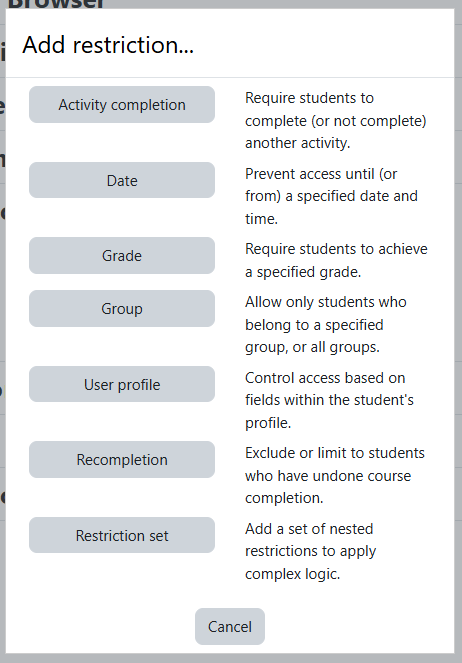Image resolution: width=462 pixels, height=663 pixels.
Task: Add a nested Restriction set
Action: point(122,535)
